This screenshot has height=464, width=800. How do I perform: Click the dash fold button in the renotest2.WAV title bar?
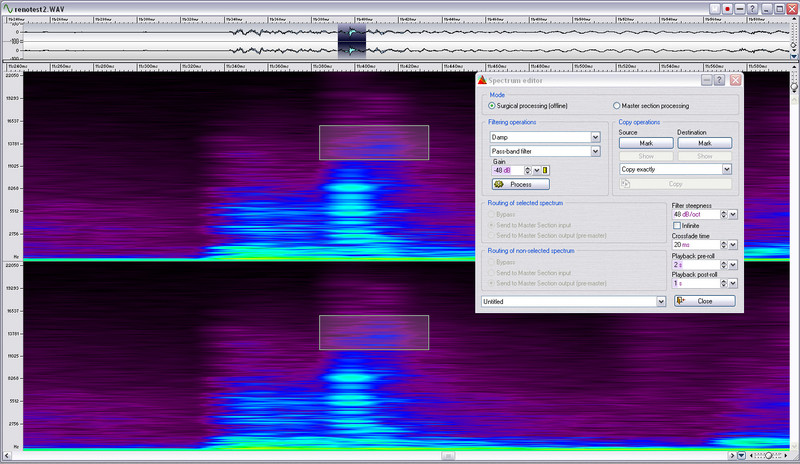tap(740, 9)
